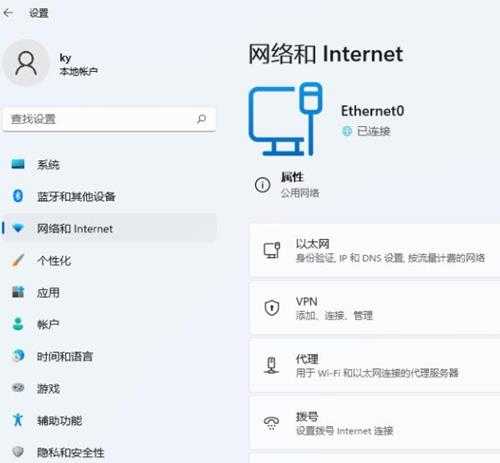Click the Bluetooth icon in sidebar

(x=18, y=196)
